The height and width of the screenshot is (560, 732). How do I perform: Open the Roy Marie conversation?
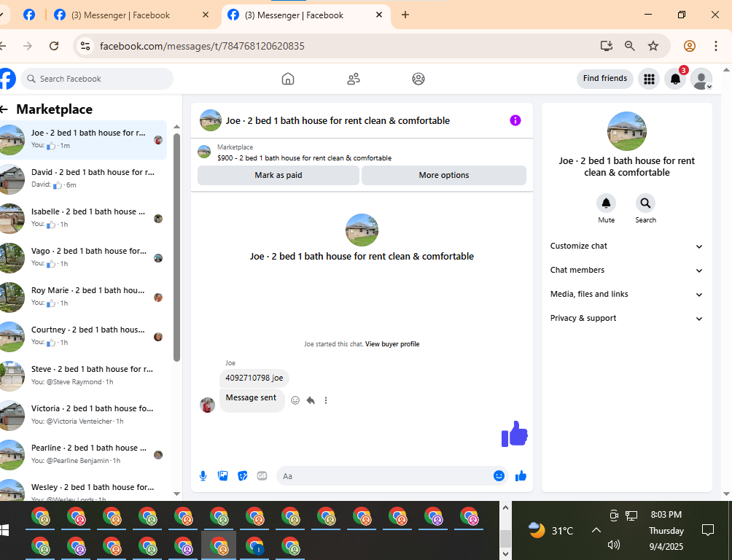(83, 297)
